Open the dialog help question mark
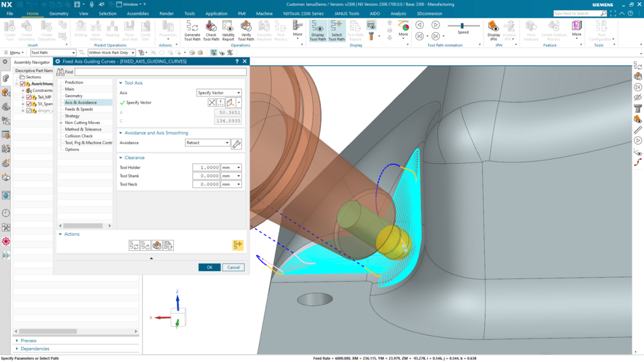This screenshot has width=644, height=362. pyautogui.click(x=237, y=61)
